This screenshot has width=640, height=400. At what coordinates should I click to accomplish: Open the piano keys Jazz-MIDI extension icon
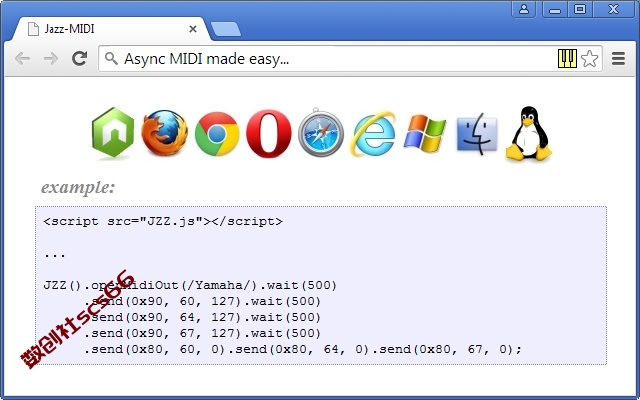(567, 58)
